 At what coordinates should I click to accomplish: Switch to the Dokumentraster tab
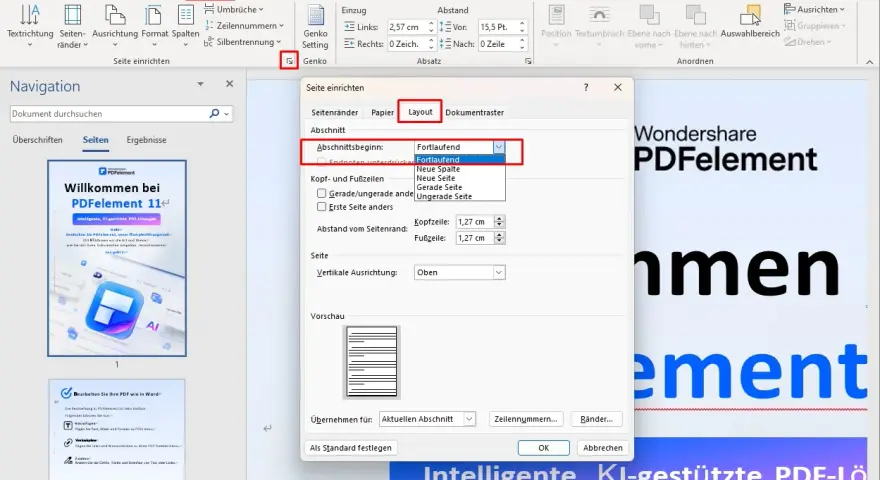pyautogui.click(x=474, y=112)
